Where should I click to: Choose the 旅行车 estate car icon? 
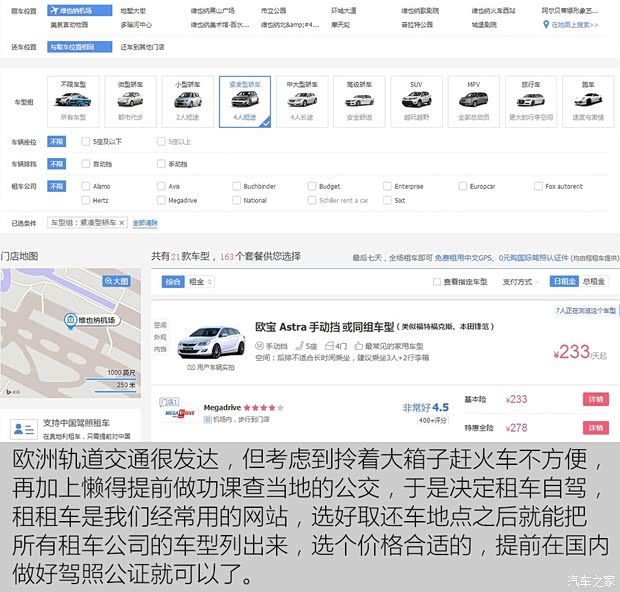(531, 100)
